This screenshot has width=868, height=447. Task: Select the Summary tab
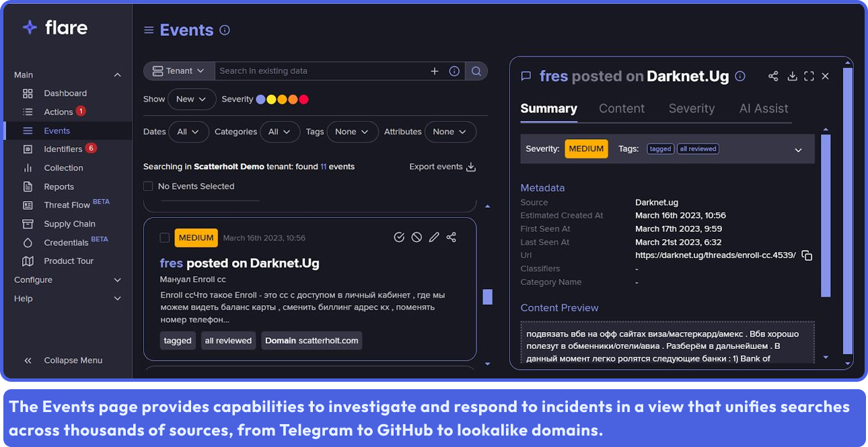[x=549, y=109]
